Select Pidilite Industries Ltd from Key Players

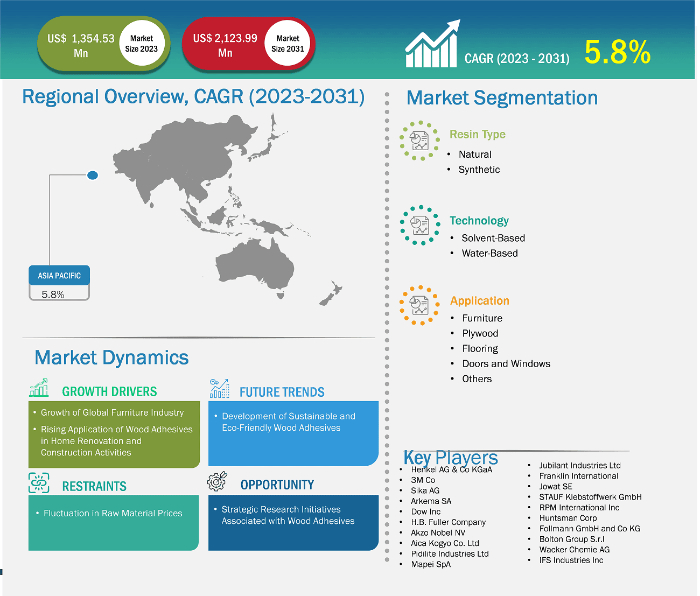click(450, 553)
